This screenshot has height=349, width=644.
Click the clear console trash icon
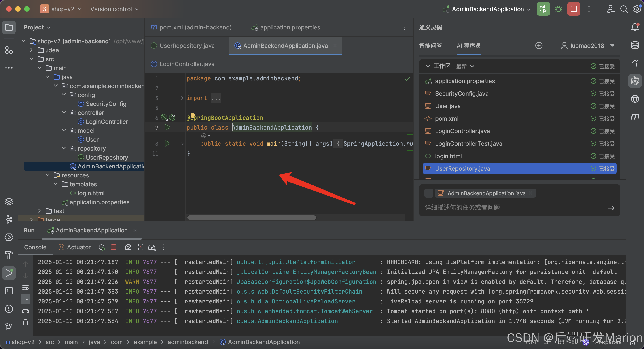click(x=25, y=322)
